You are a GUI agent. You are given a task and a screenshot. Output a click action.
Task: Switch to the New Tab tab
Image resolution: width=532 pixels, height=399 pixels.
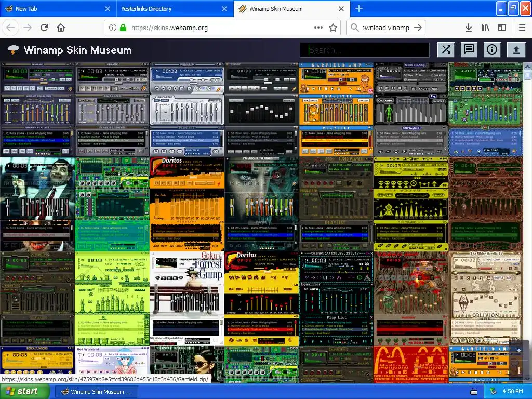click(x=58, y=9)
